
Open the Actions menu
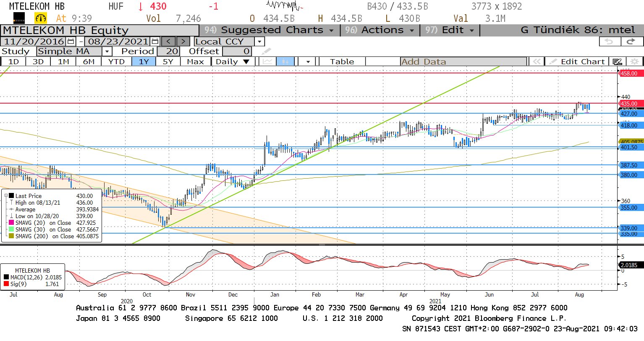coord(380,30)
